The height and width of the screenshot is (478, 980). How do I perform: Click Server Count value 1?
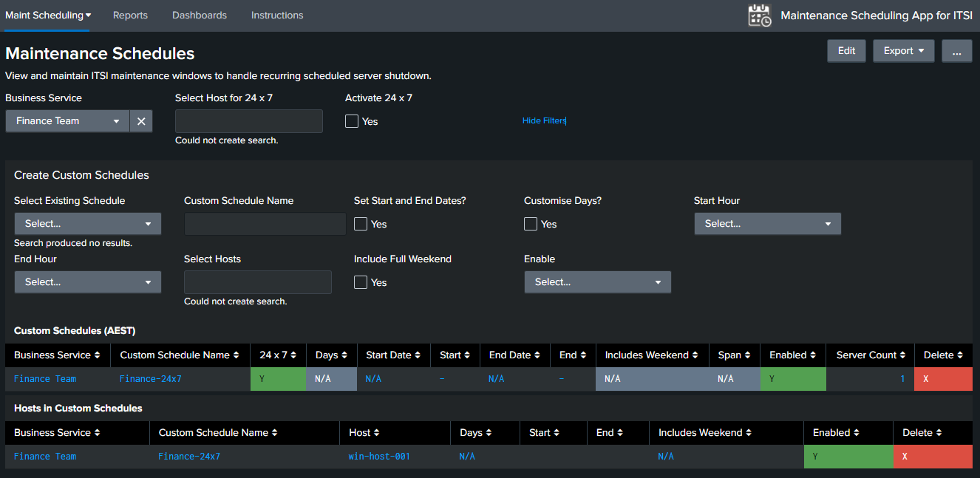902,379
